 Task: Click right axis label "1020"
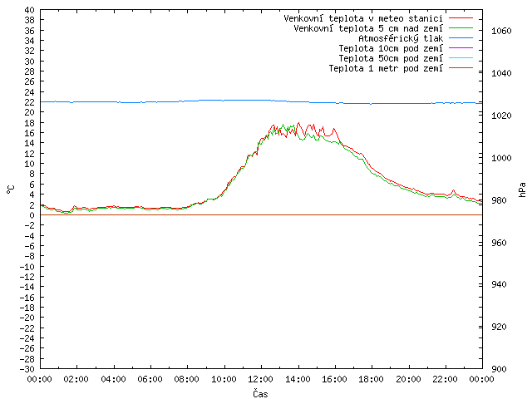pos(501,116)
